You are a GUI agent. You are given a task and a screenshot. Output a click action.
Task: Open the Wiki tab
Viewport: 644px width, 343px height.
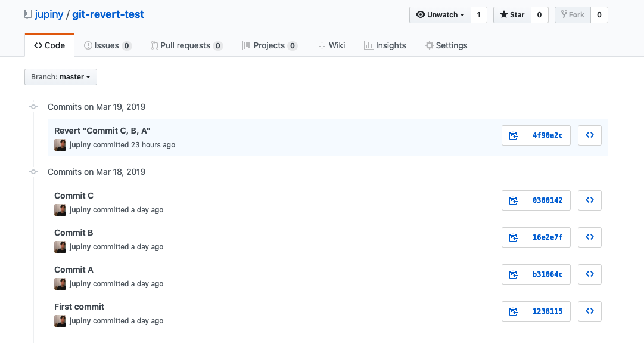tap(331, 45)
